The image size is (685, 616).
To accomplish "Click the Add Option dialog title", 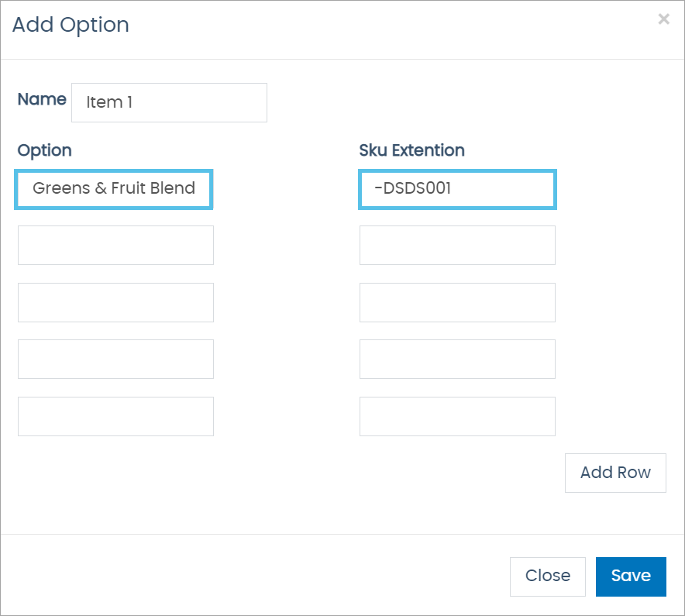I will tap(71, 25).
